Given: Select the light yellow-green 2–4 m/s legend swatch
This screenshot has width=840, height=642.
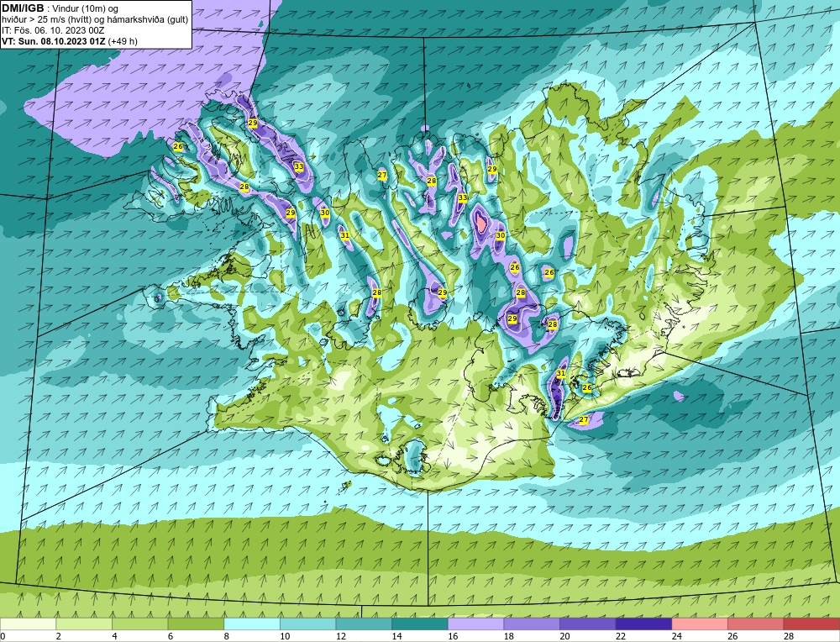Looking at the screenshot, I should click(x=84, y=624).
